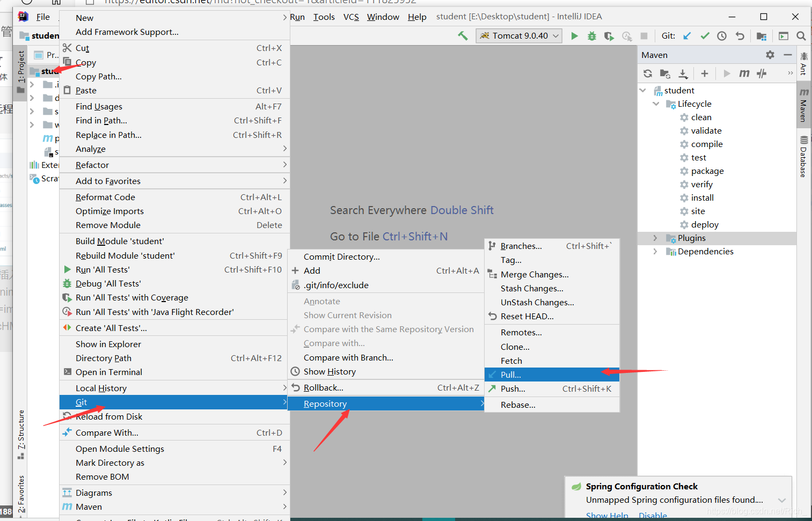The height and width of the screenshot is (521, 812).
Task: Expand the Spring Configuration Check notification
Action: point(781,500)
